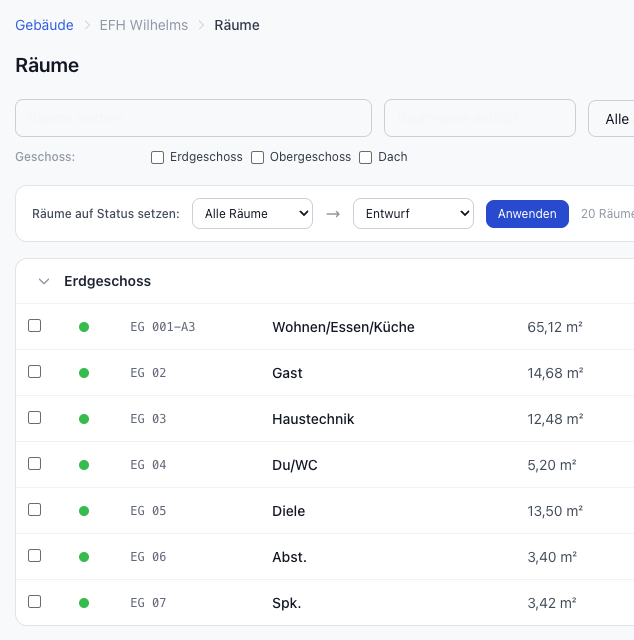Click the 65,12 m² area value
This screenshot has height=640, width=634.
click(555, 327)
